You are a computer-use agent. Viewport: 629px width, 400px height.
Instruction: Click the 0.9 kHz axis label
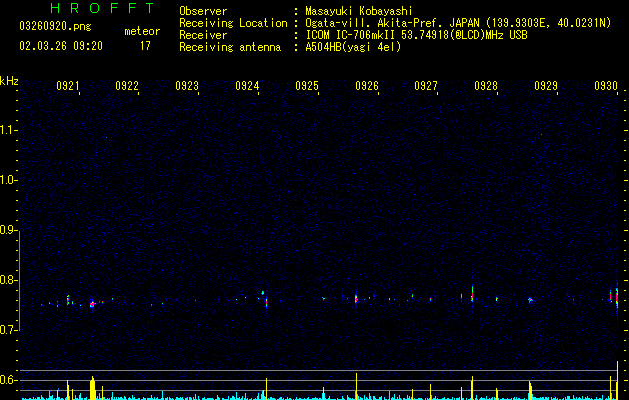point(9,230)
